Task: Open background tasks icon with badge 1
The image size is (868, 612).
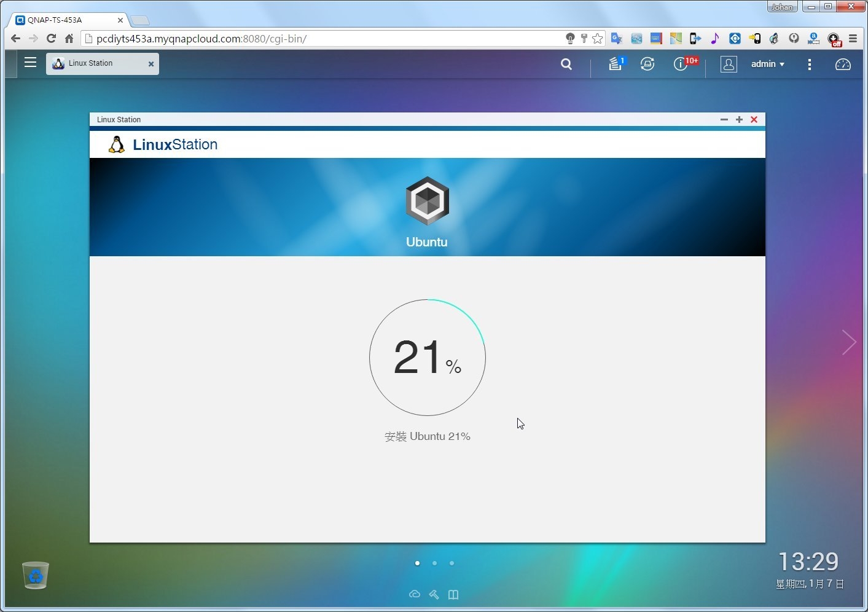Action: coord(616,63)
